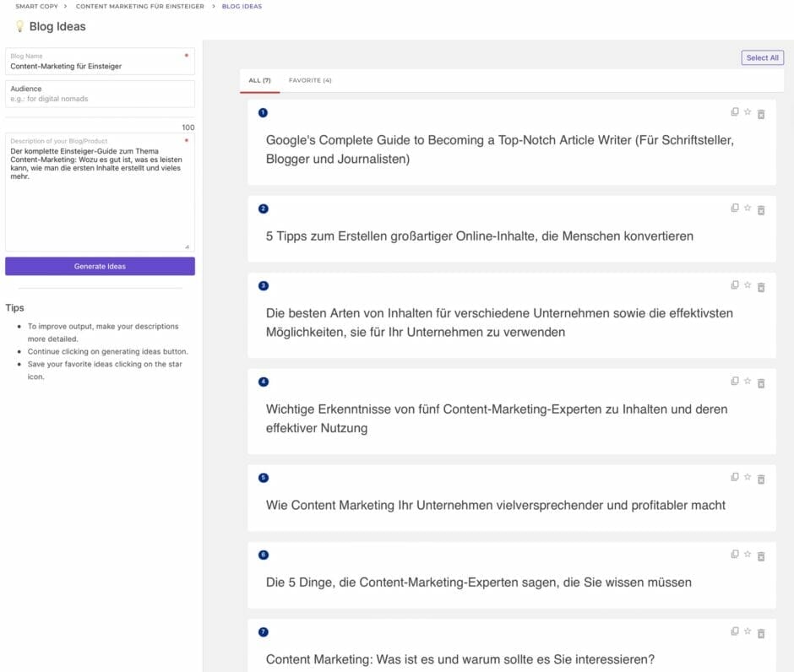Open the All (7) tab

(259, 80)
